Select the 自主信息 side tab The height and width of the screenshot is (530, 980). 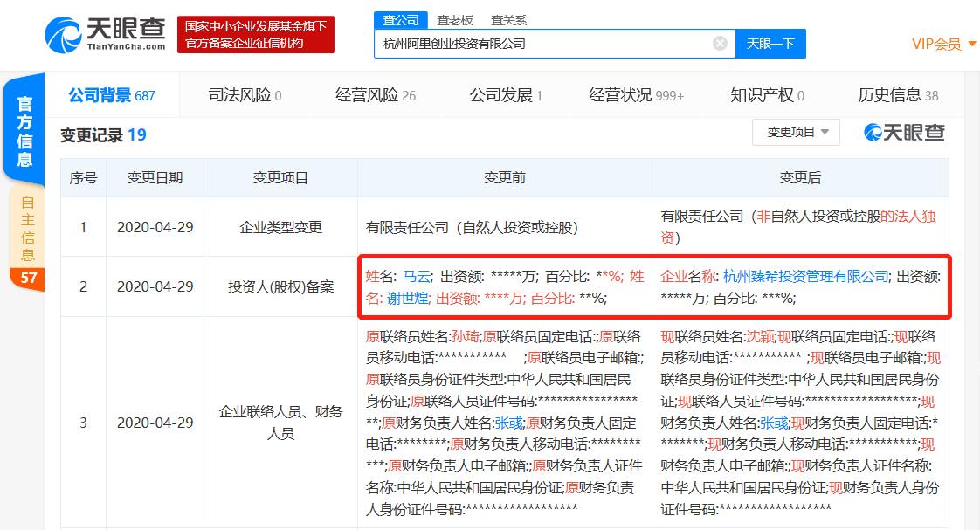point(28,227)
